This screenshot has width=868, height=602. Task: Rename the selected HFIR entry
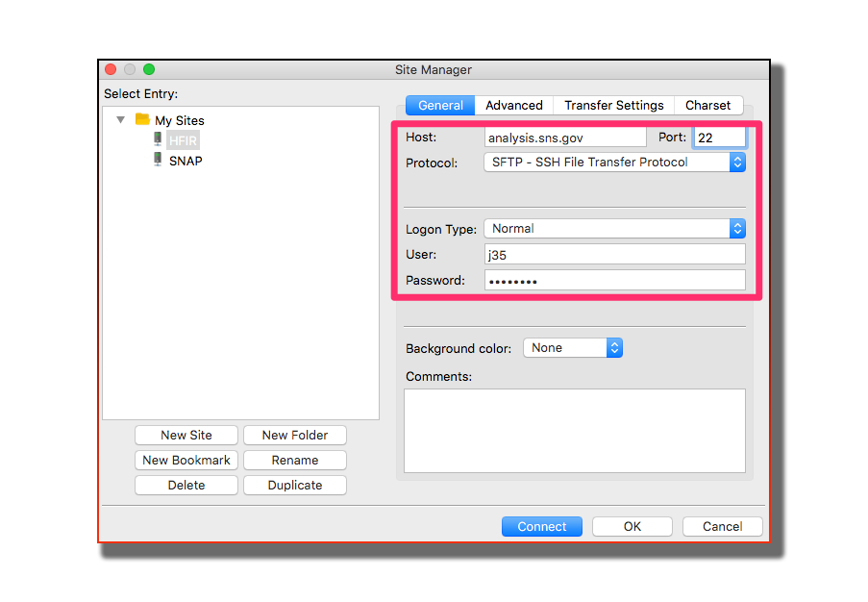294,460
